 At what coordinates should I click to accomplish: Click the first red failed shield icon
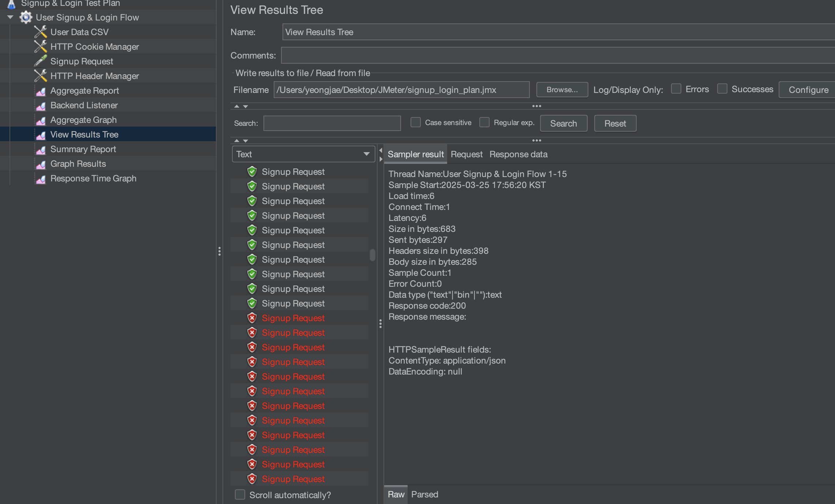point(252,318)
